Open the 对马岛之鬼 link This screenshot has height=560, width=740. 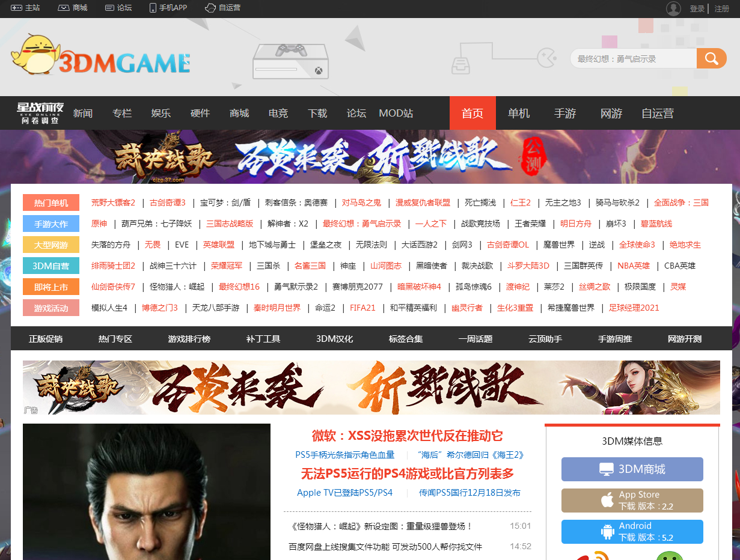[361, 202]
